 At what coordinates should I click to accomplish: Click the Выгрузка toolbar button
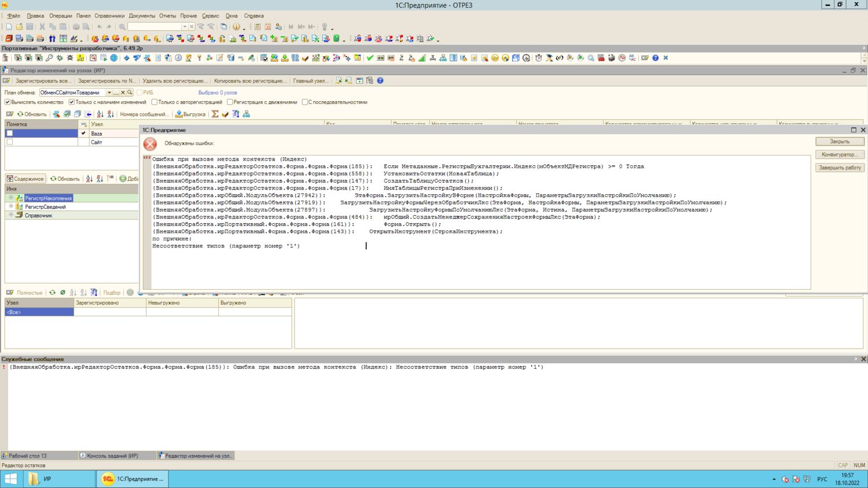click(190, 114)
